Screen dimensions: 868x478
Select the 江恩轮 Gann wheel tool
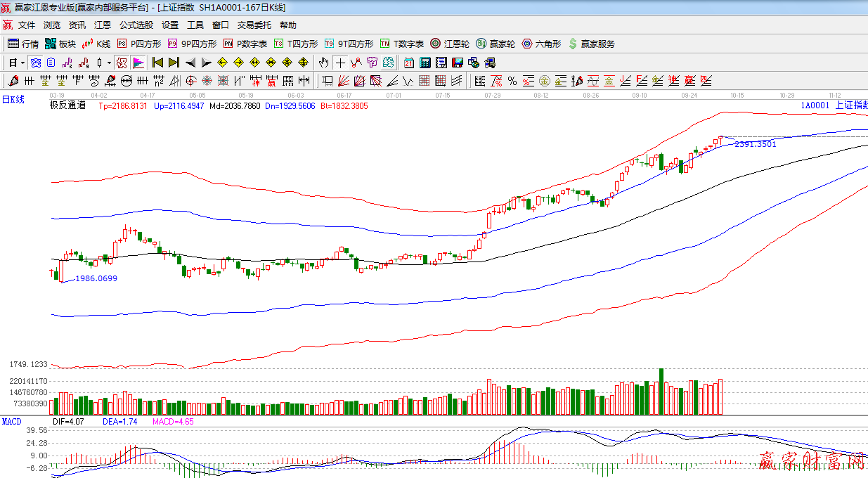(x=450, y=44)
